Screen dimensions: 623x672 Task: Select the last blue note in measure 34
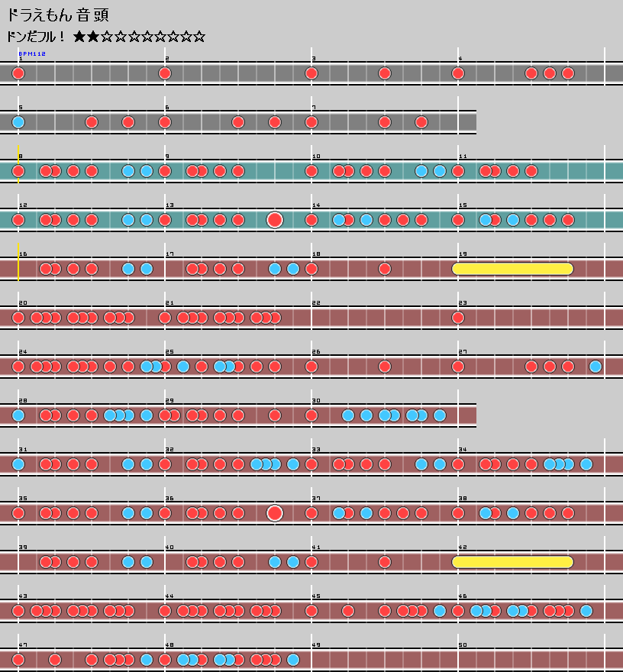pyautogui.click(x=586, y=464)
